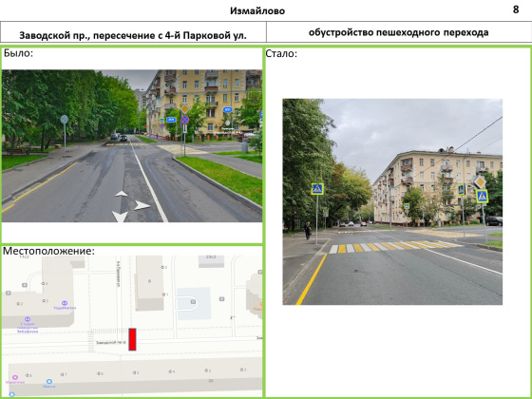Viewport: 532px width, 399px height.
Task: Select the purple dance studio icon
Action: (x=28, y=319)
